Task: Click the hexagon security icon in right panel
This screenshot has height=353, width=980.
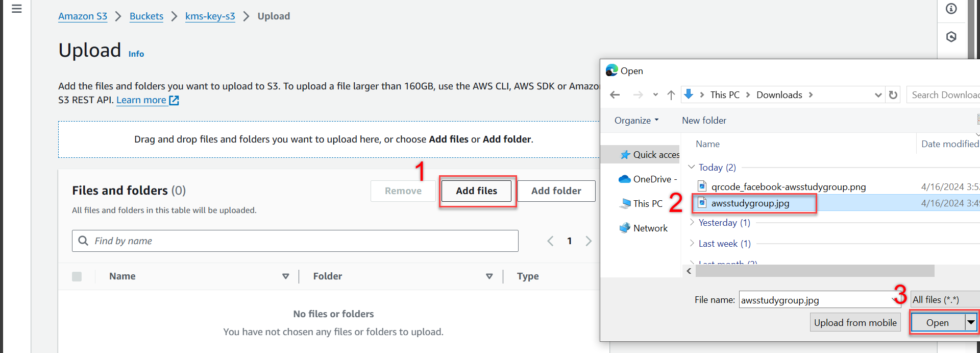Action: (x=951, y=37)
